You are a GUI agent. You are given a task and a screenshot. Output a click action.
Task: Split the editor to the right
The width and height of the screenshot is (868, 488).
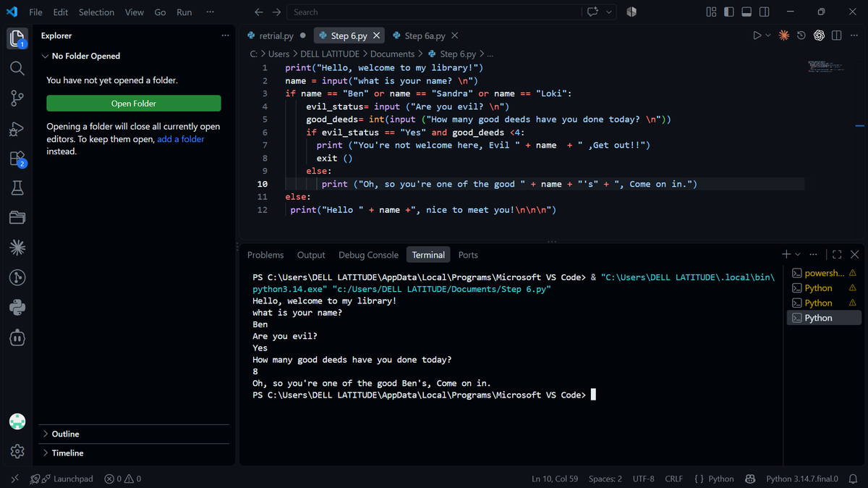pyautogui.click(x=837, y=35)
